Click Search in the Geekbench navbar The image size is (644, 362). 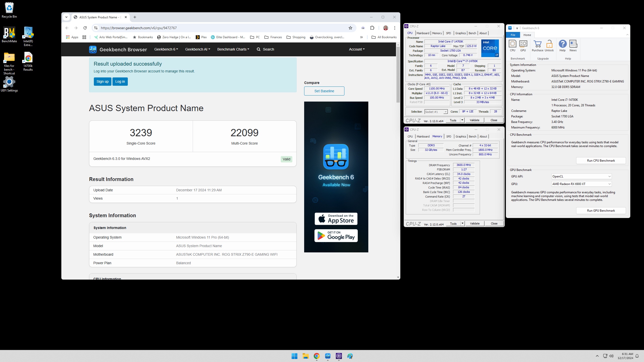click(265, 49)
